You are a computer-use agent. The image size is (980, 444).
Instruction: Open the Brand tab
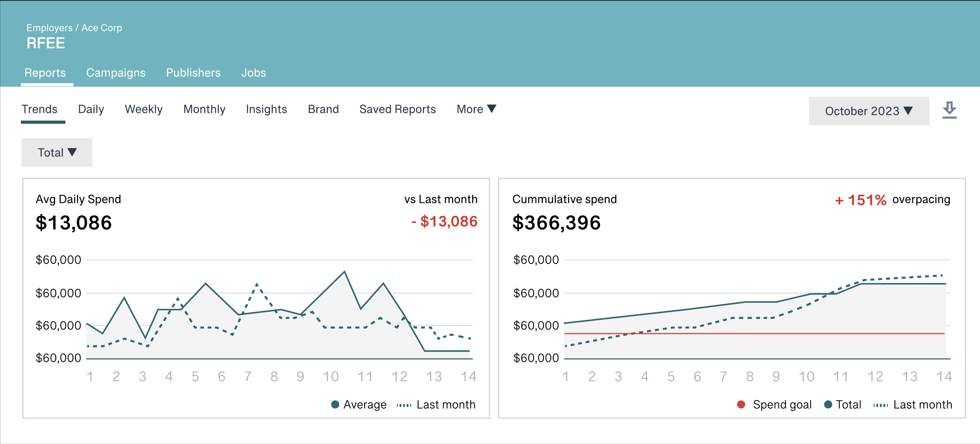coord(323,109)
